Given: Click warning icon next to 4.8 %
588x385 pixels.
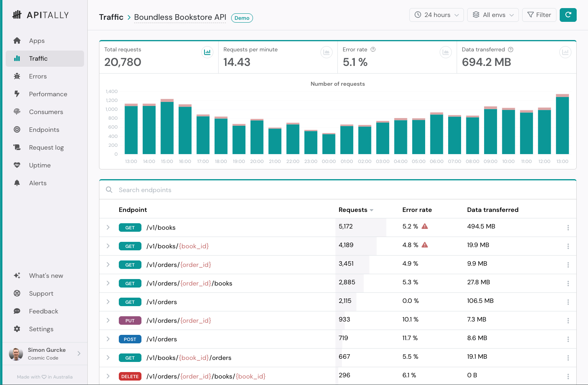Looking at the screenshot, I should (x=425, y=245).
